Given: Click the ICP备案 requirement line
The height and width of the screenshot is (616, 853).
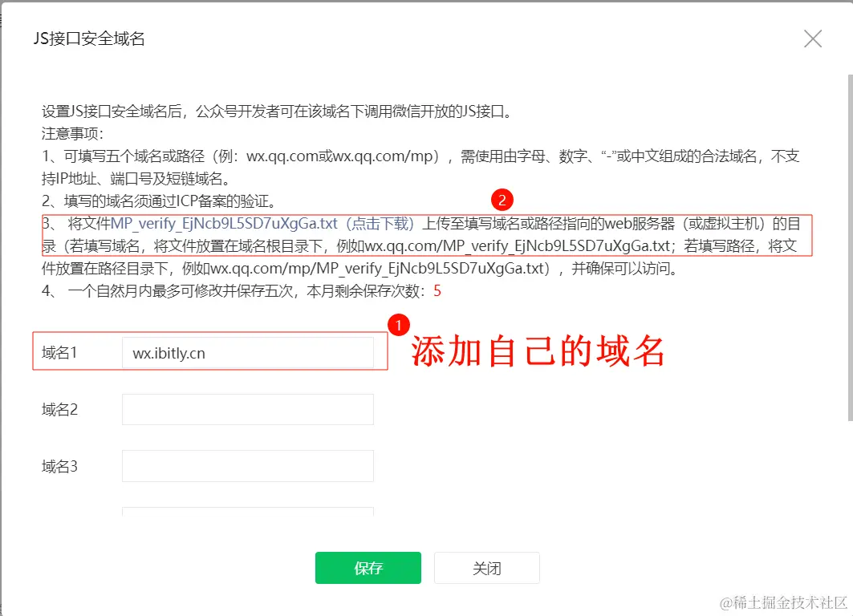Looking at the screenshot, I should point(161,201).
